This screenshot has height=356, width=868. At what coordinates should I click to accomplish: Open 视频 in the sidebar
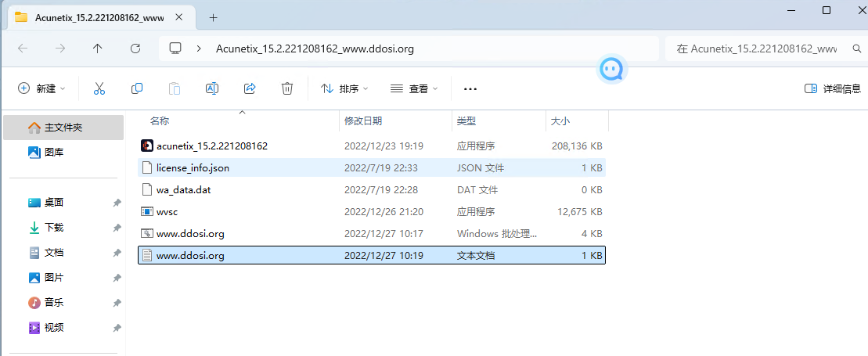(x=54, y=328)
